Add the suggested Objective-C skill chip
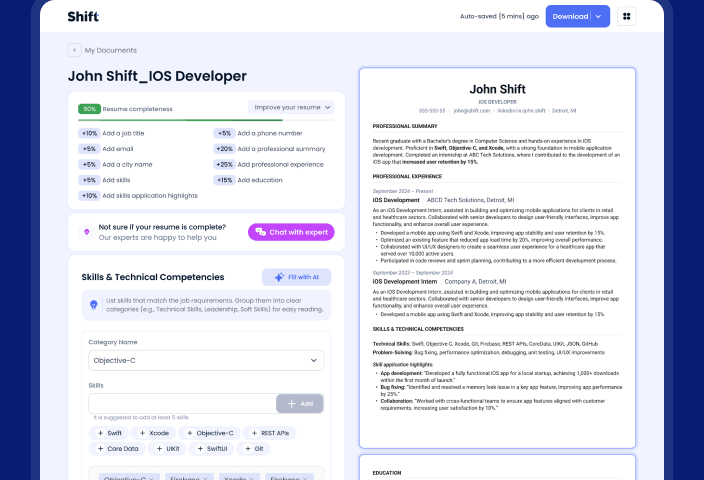Screen dimensions: 704x480 click(209, 433)
